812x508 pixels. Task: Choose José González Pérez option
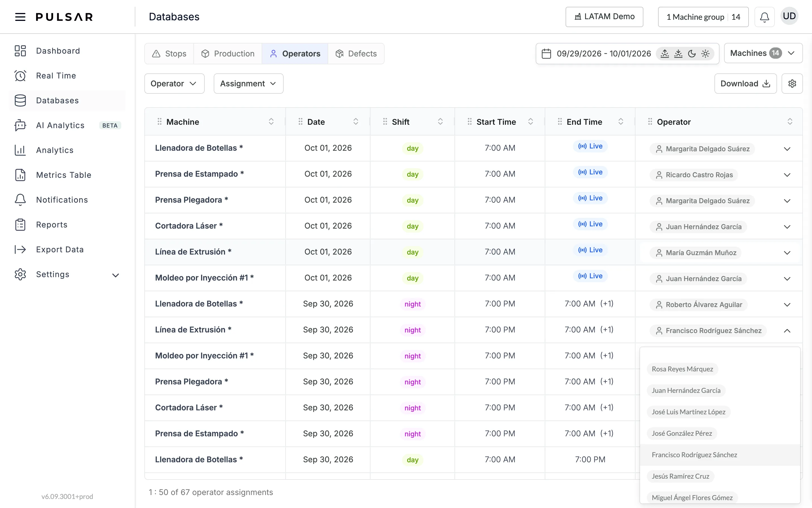[x=682, y=433]
